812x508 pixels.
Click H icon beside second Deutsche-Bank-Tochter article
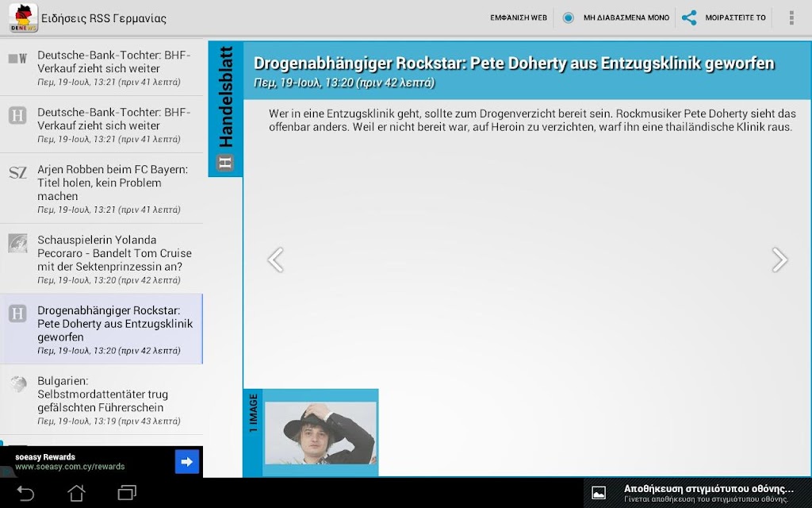pos(17,115)
